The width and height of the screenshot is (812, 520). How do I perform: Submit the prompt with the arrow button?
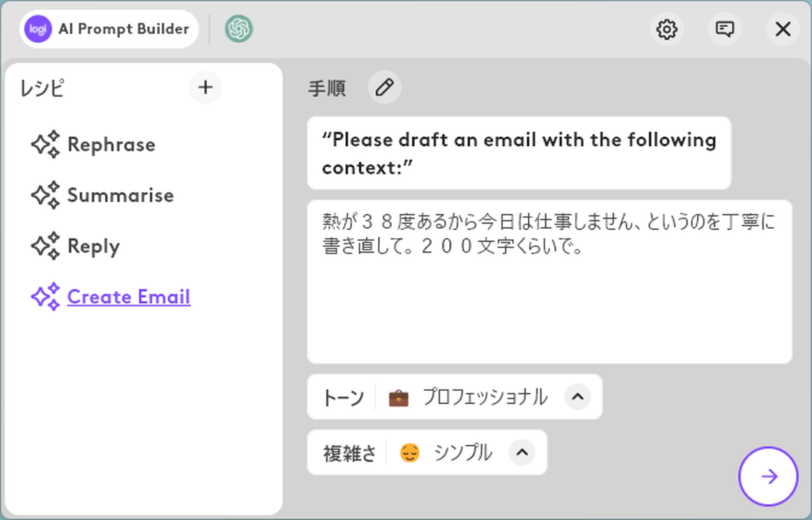(x=769, y=477)
